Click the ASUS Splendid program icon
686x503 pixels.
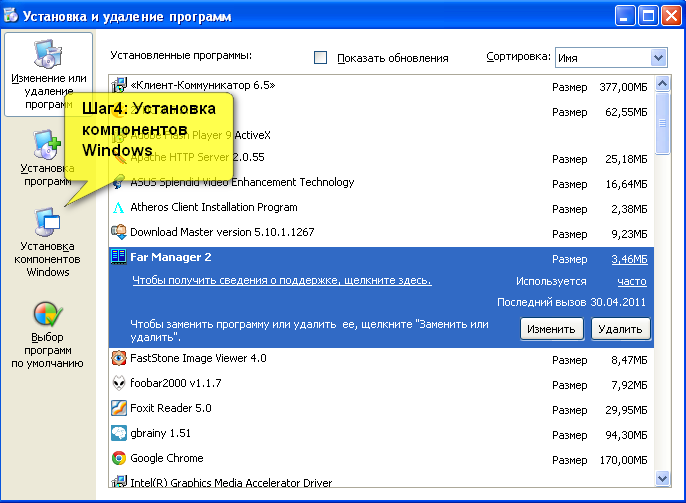point(118,182)
